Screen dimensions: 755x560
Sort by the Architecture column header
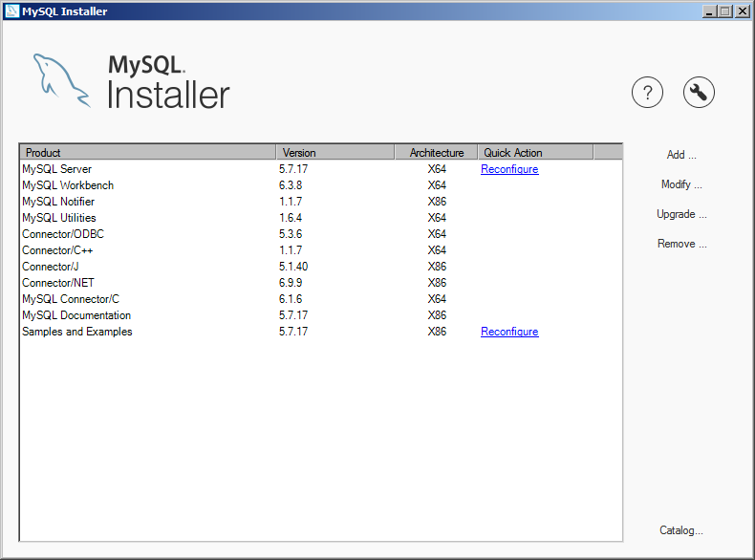(436, 152)
